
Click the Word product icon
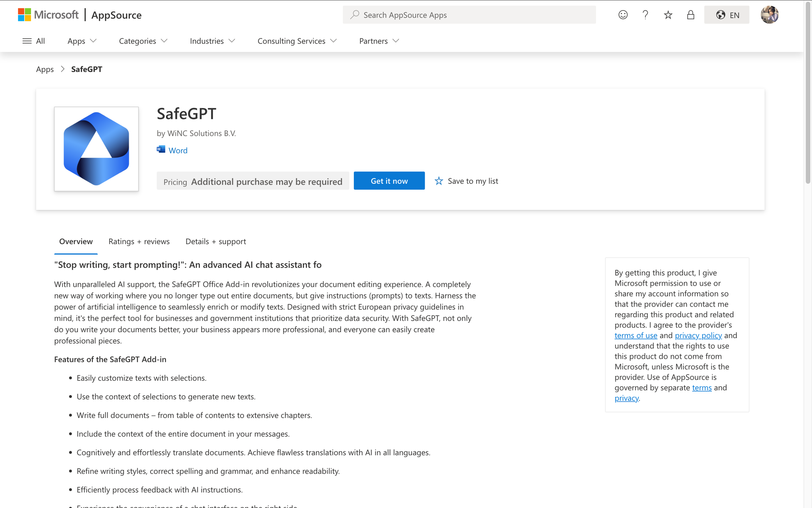click(161, 150)
